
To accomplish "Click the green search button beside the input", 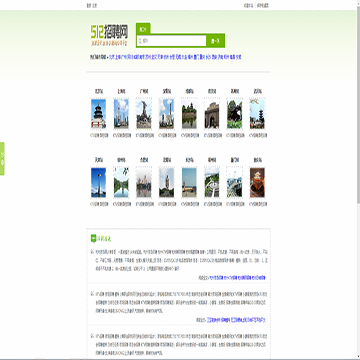I will pos(215,41).
